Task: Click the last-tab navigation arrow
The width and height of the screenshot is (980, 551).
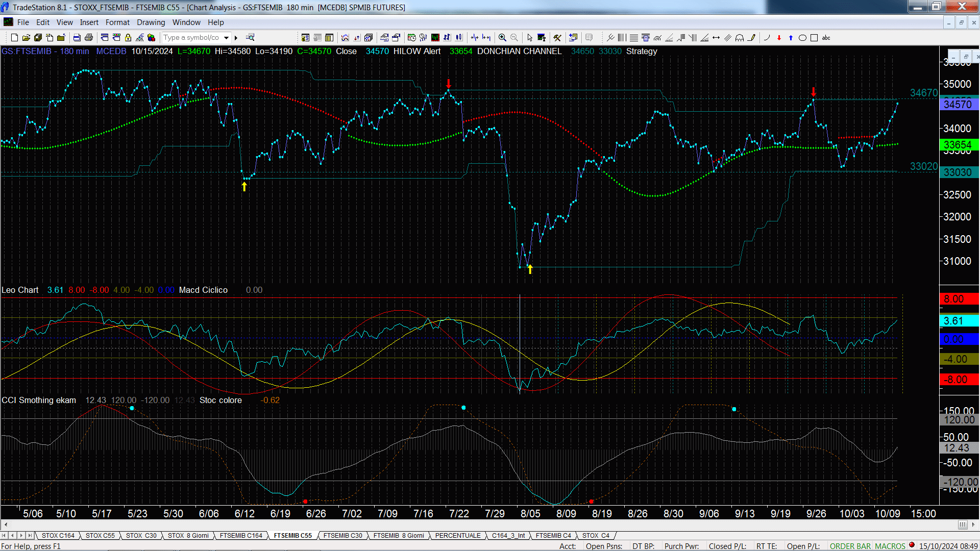Action: point(30,535)
